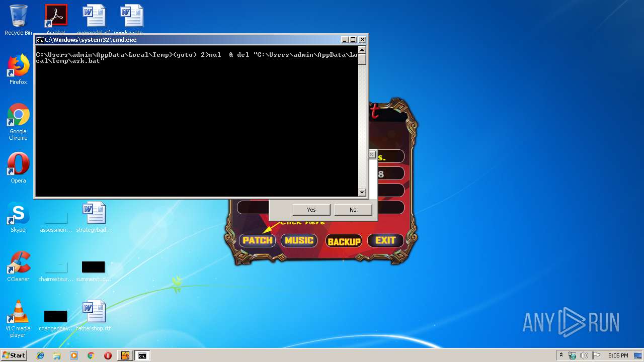Open the network tray icon
The width and height of the screenshot is (644, 362).
[572, 355]
